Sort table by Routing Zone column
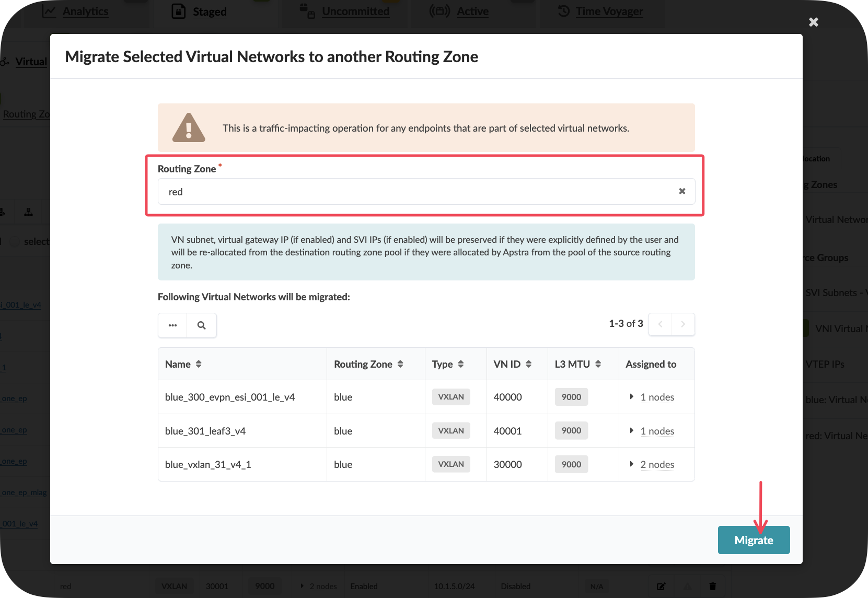 click(x=400, y=364)
